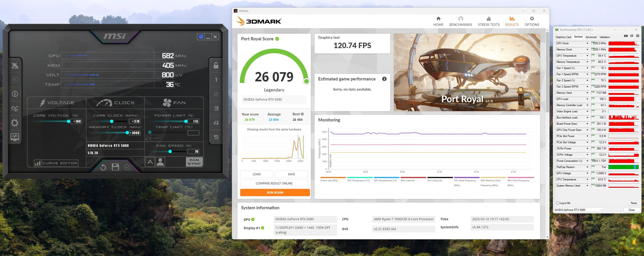Apply Afterburner settings with checkmark icon
The height and width of the screenshot is (256, 644).
[x=127, y=167]
